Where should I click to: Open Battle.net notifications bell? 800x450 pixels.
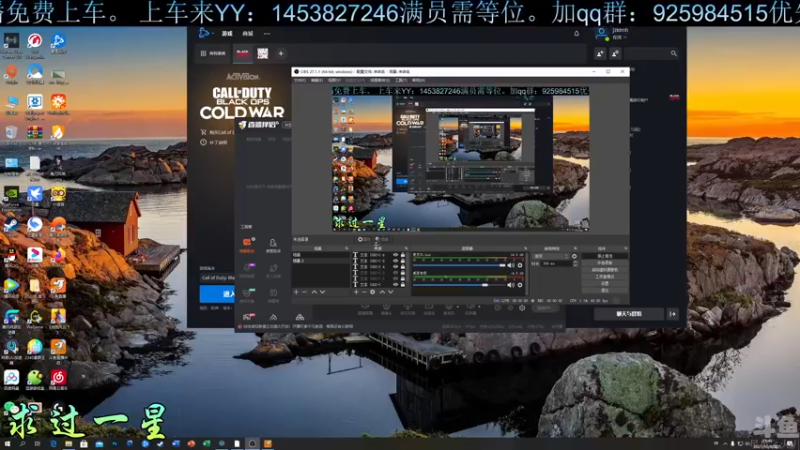click(577, 34)
